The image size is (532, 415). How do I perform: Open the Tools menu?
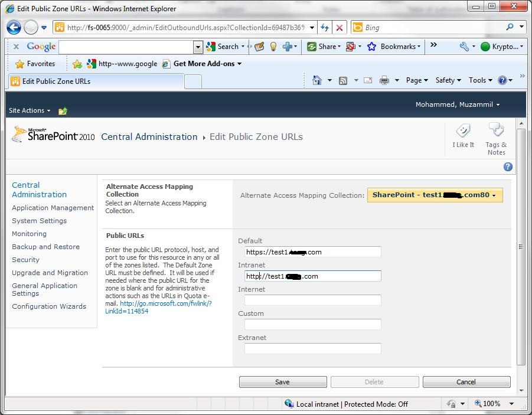[480, 80]
